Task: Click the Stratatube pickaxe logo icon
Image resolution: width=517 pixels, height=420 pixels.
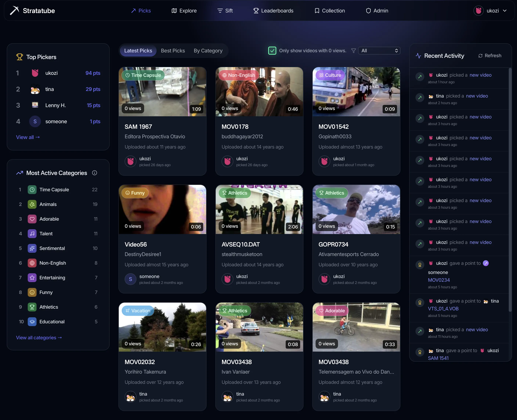Action: point(15,10)
